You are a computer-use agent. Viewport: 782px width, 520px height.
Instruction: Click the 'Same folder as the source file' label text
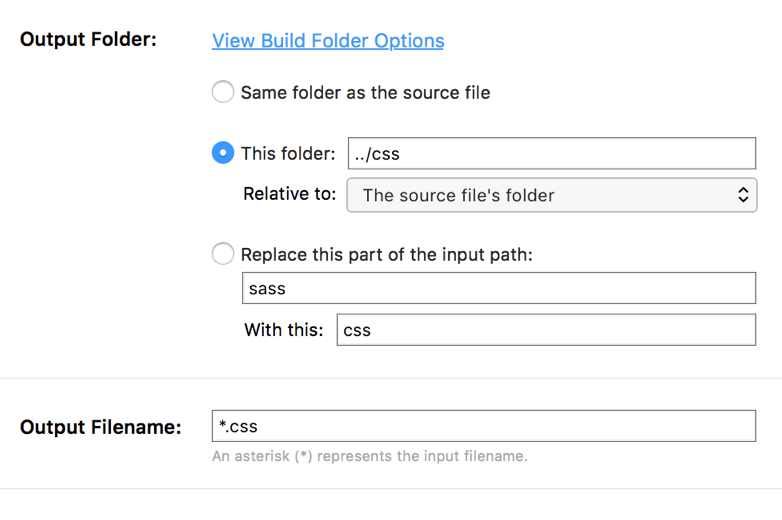click(x=365, y=93)
